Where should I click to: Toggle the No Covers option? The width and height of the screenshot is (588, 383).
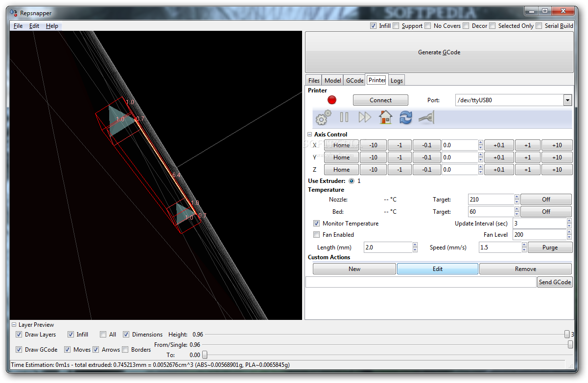[428, 25]
